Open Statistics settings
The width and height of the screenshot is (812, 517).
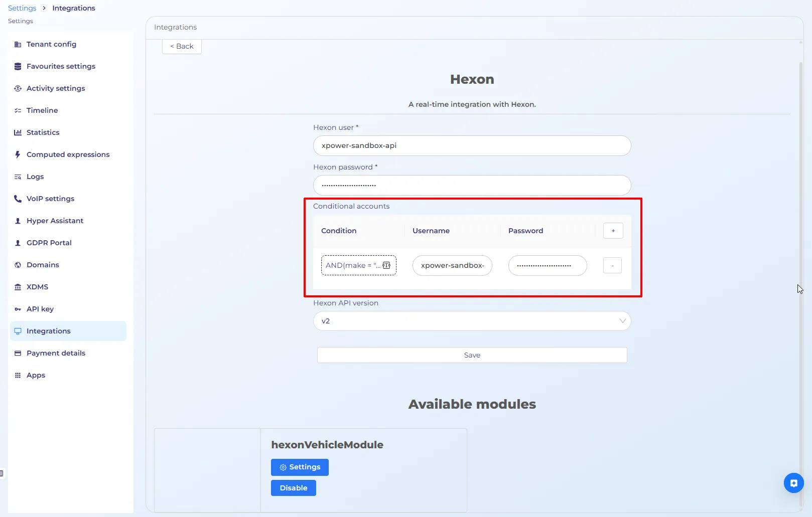[68, 132]
